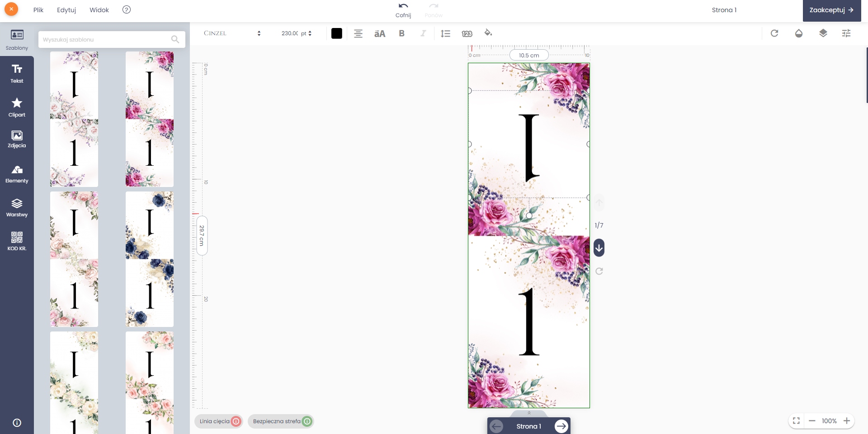Open the Plik menu
868x434 pixels.
coord(38,10)
